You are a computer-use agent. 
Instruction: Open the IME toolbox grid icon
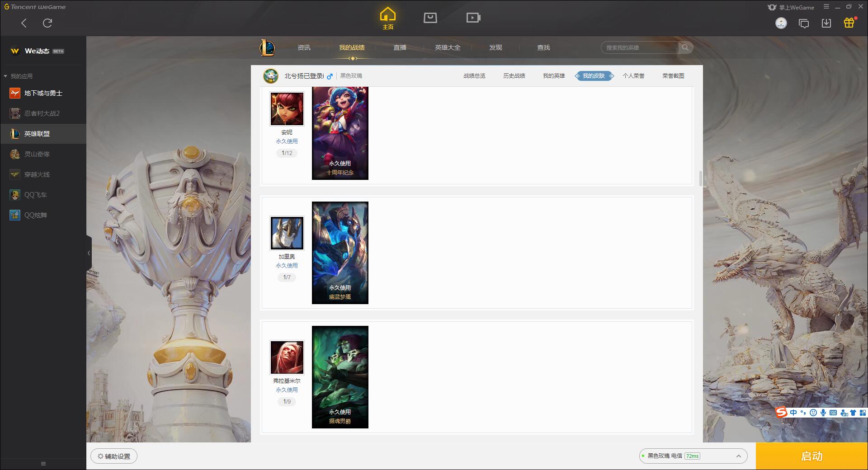click(863, 413)
